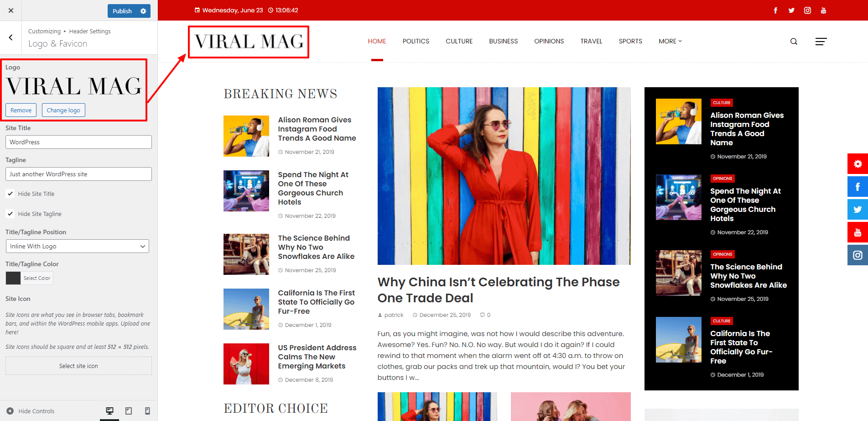This screenshot has width=868, height=421.
Task: Switch to tablet preview mode
Action: tap(129, 411)
